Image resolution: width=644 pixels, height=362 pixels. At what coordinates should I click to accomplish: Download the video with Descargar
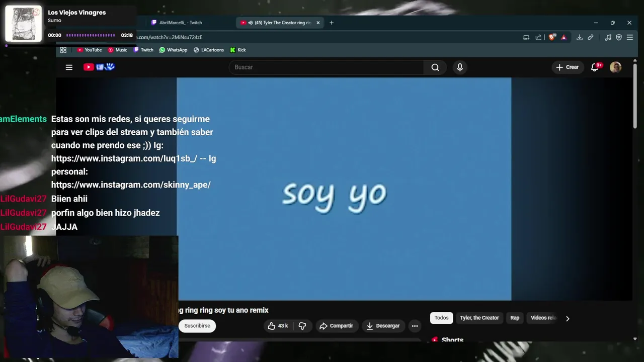[x=383, y=326]
